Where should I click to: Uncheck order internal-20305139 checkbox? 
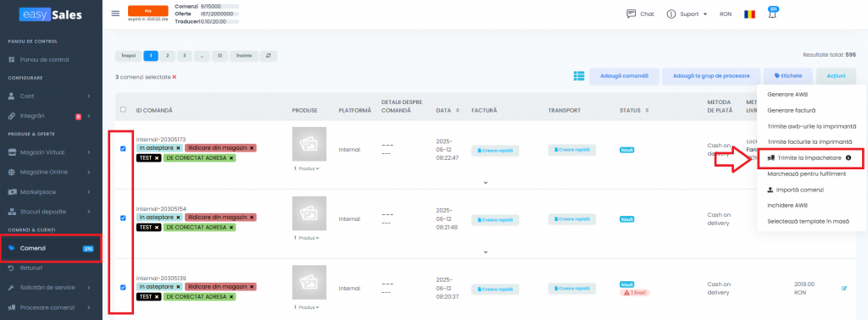[123, 287]
